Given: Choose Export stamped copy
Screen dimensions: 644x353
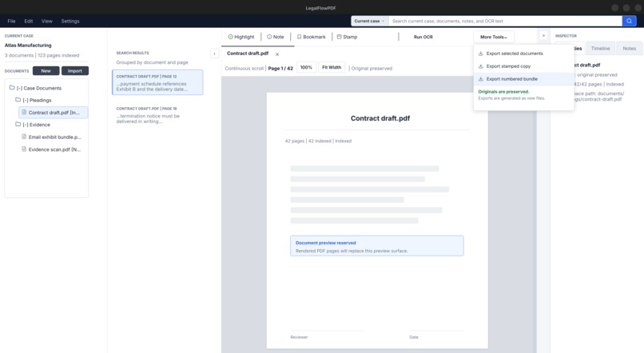Looking at the screenshot, I should tap(523, 66).
